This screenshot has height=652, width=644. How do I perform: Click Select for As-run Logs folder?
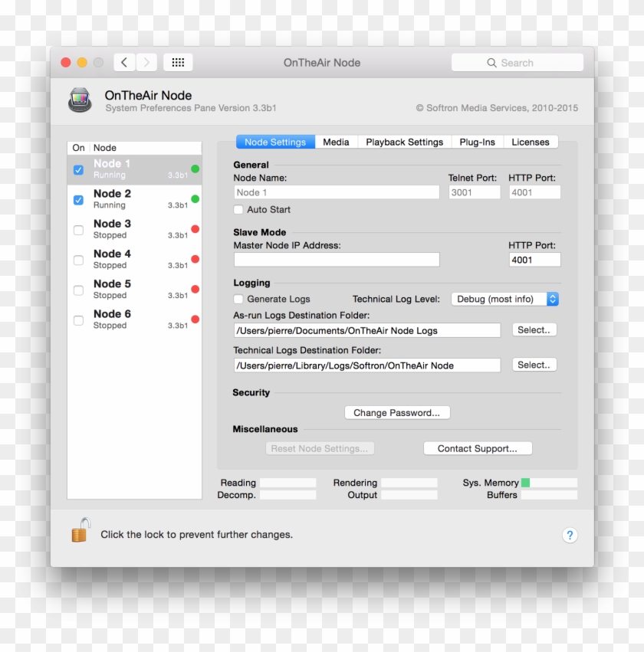[x=534, y=330]
